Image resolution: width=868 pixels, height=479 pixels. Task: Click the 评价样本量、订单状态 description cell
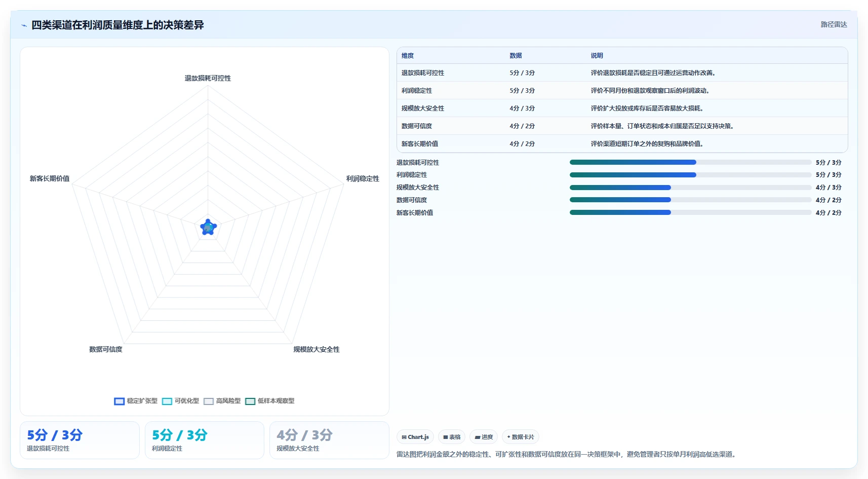[x=662, y=126]
